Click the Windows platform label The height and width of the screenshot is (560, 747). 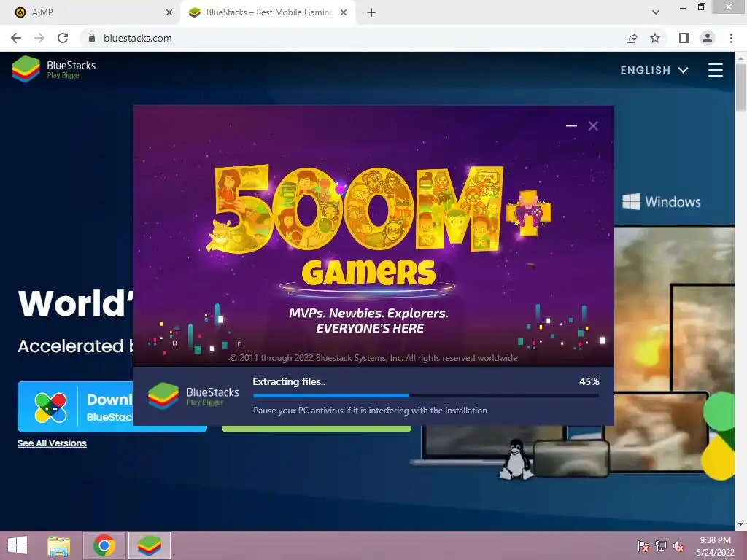pos(662,202)
